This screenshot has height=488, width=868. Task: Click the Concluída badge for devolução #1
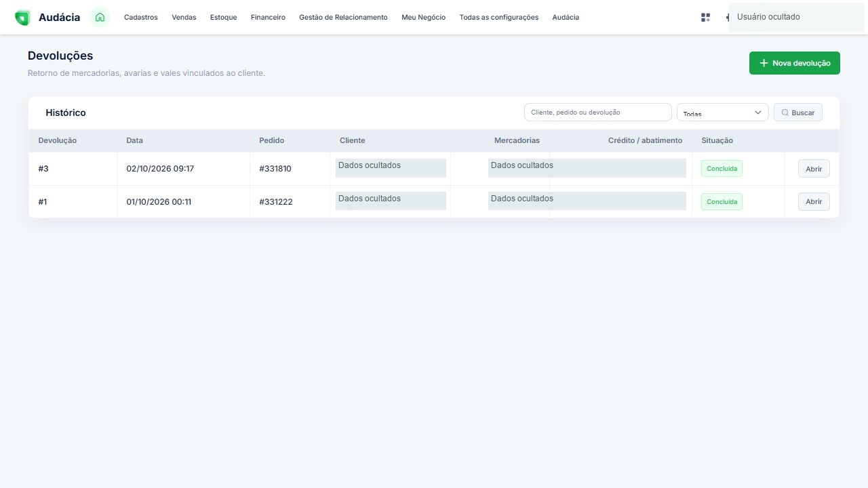click(x=722, y=202)
